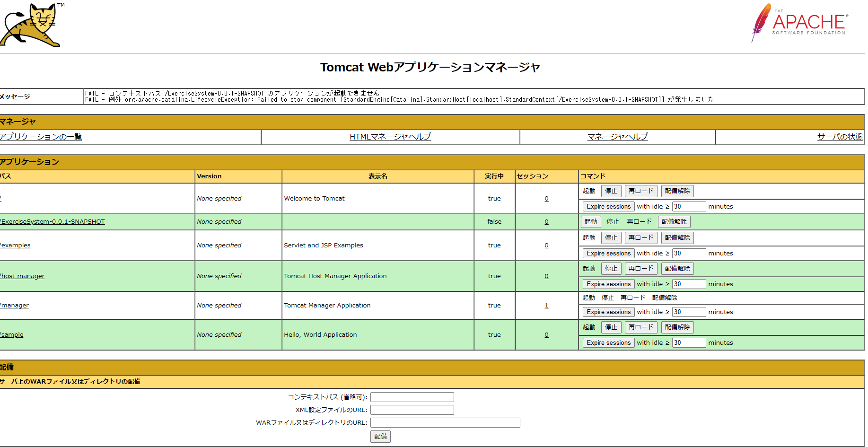Image resolution: width=868 pixels, height=447 pixels.
Task: Open the マネージャヘルプ link
Action: [x=617, y=137]
